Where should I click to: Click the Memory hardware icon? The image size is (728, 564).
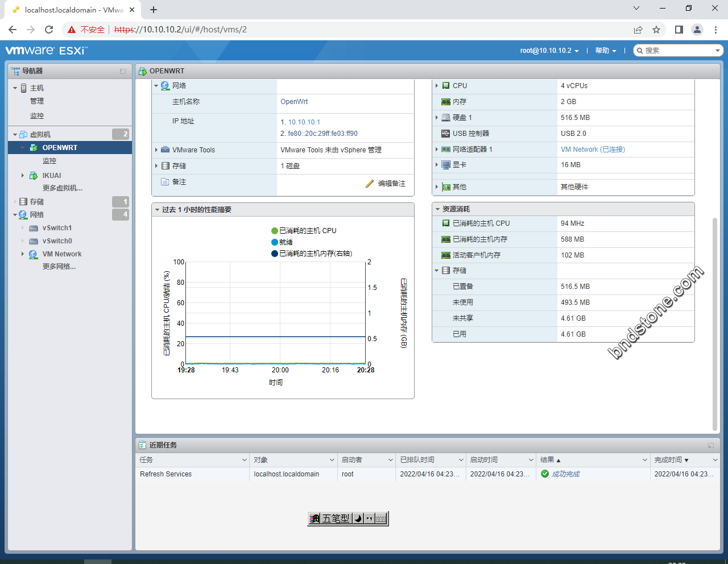click(446, 102)
